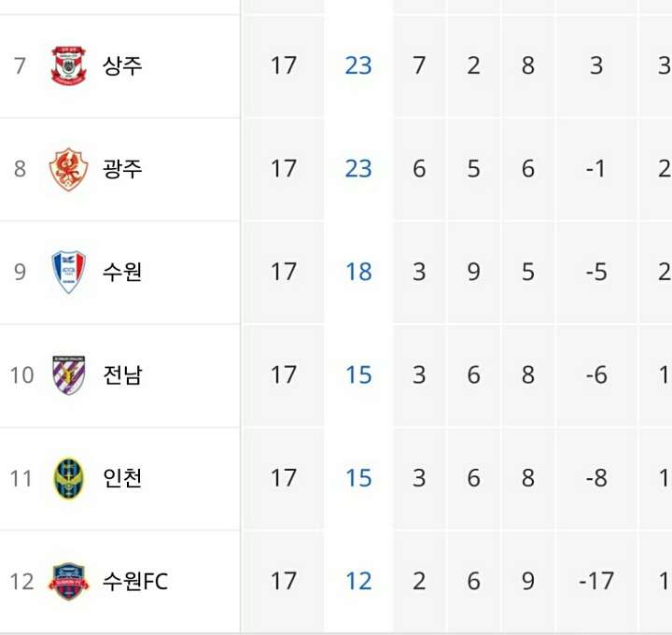
Task: Open the 광주 team name link
Action: (x=122, y=169)
